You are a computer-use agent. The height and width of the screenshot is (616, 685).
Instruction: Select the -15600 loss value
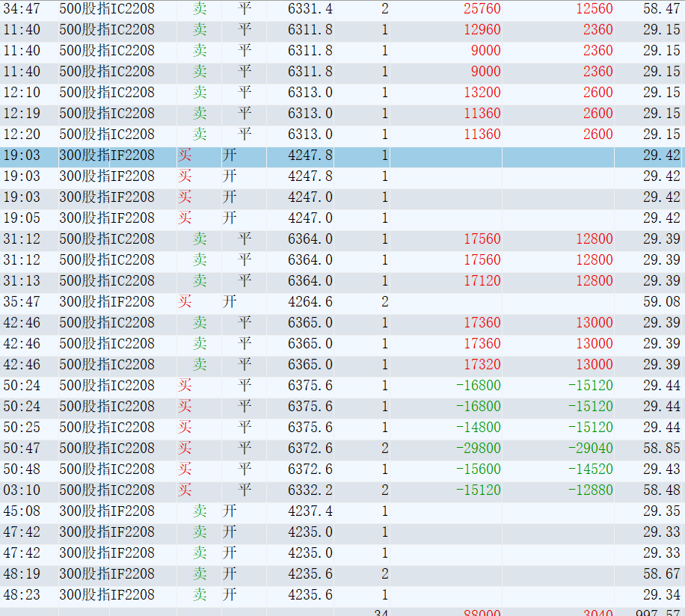pyautogui.click(x=478, y=469)
